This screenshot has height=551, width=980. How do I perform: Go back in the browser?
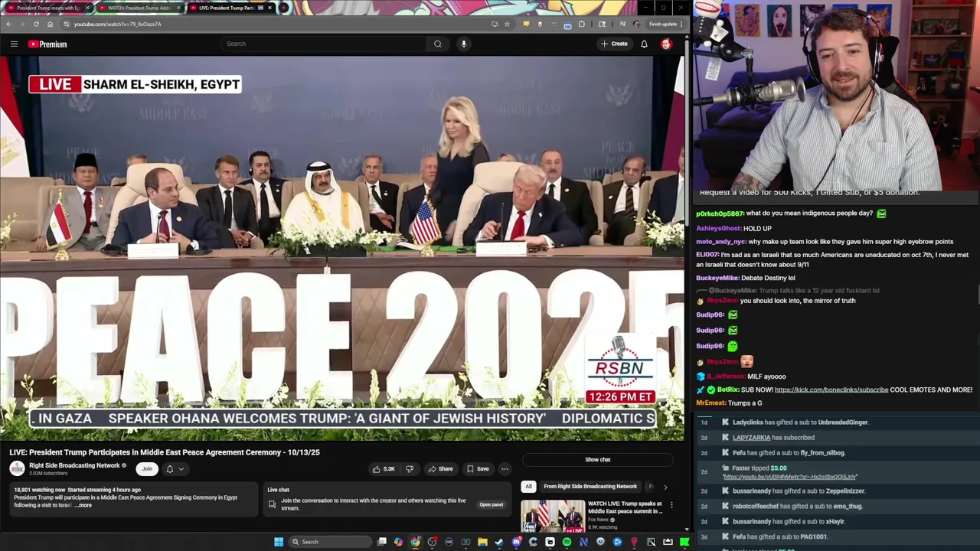[x=8, y=24]
